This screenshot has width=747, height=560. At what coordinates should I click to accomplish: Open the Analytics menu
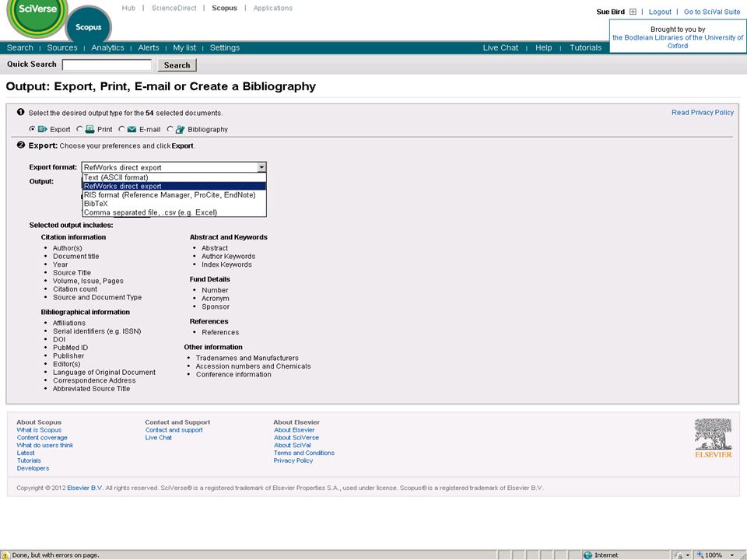107,47
